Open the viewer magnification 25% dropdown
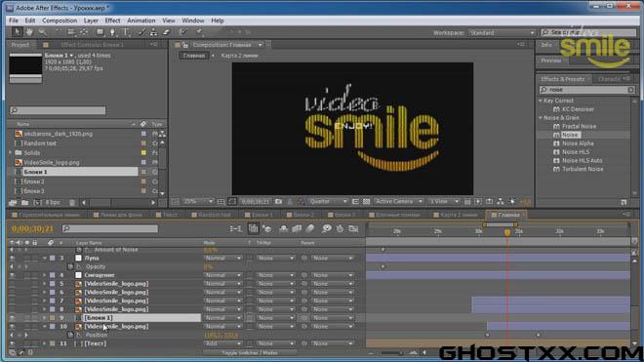Viewport: 644px width, 362px height. pos(198,201)
